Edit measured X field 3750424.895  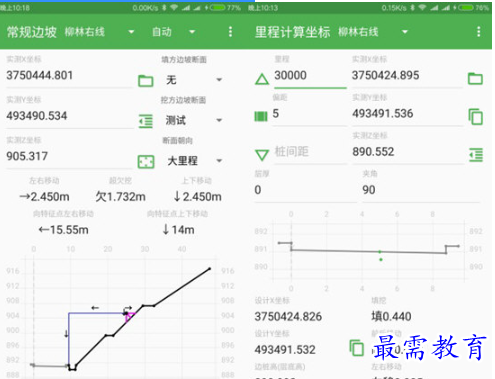click(407, 76)
